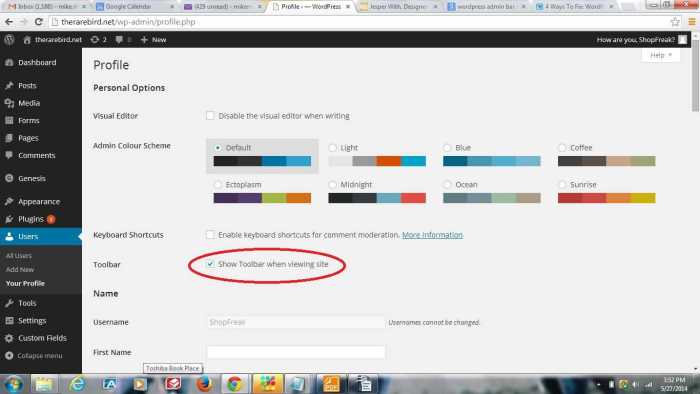Click the Sunrise scheme colour palette

click(607, 198)
